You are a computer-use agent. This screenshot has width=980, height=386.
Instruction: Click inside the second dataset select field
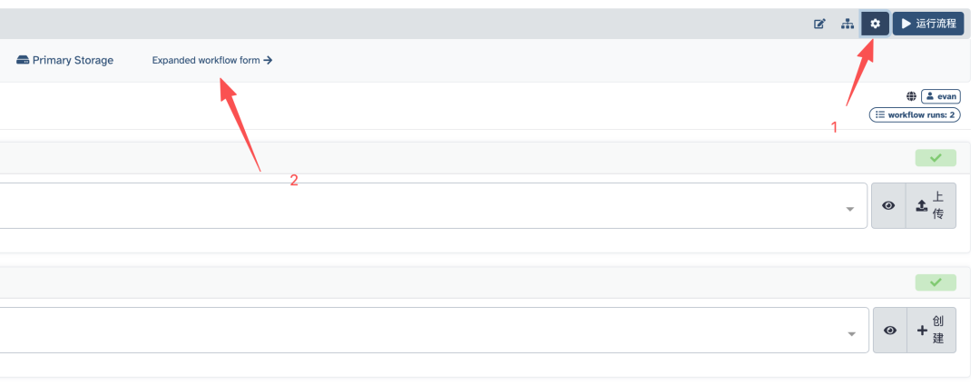pos(434,331)
